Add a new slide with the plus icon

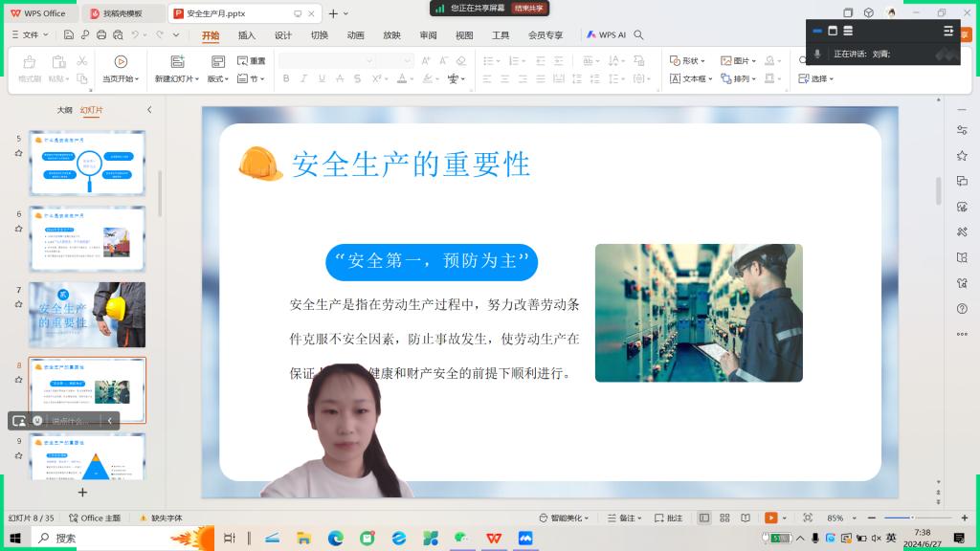click(x=82, y=493)
